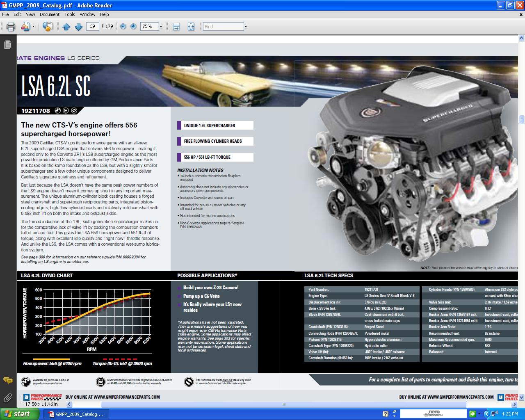525x420 pixels.
Task: Click the page number field showing 39
Action: coord(92,26)
